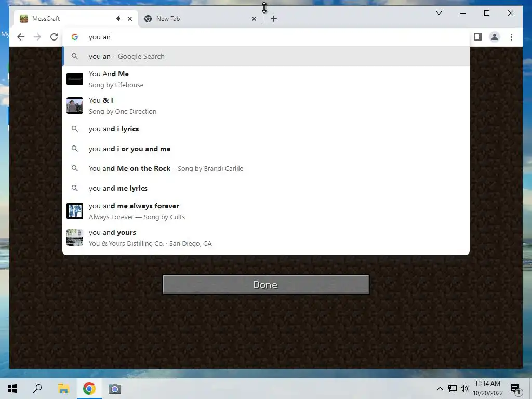Click the Lifehouse album thumbnail
This screenshot has height=399, width=532.
(x=75, y=79)
